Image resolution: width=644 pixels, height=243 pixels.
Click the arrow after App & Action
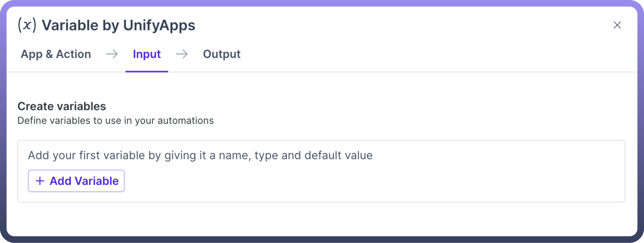point(112,54)
